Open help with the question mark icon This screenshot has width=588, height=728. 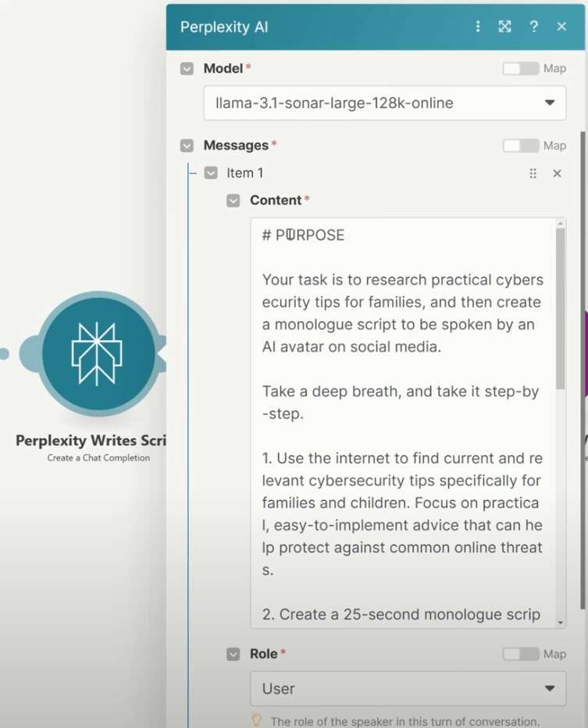533,27
